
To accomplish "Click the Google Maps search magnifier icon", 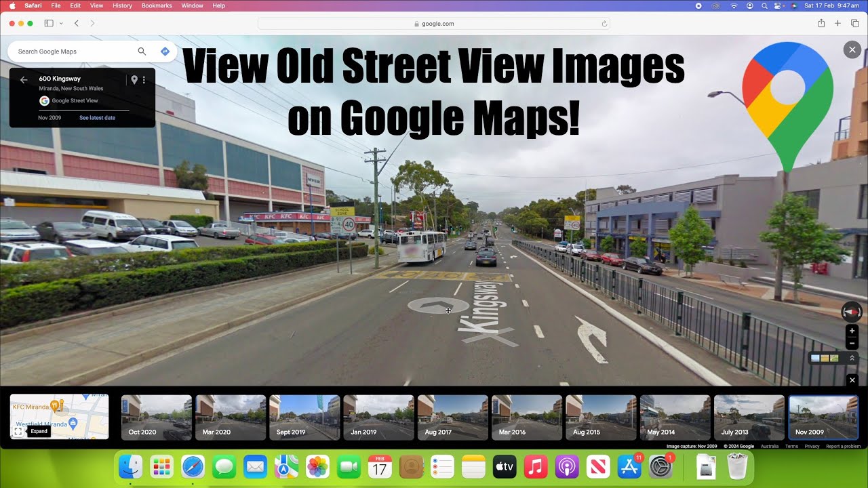I will (x=142, y=52).
